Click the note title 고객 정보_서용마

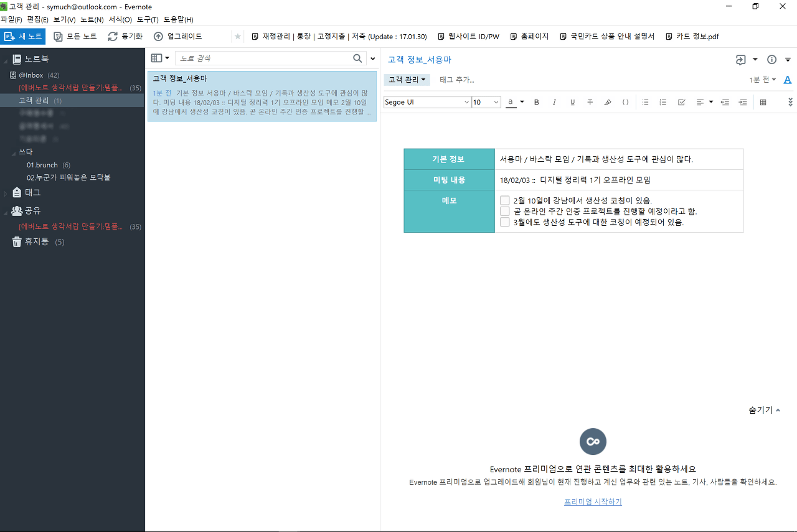(x=419, y=60)
